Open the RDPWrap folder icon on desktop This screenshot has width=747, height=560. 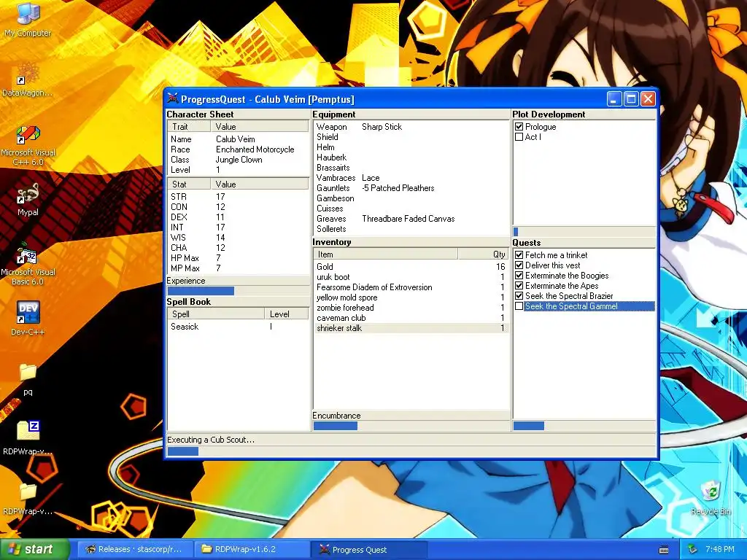point(28,499)
